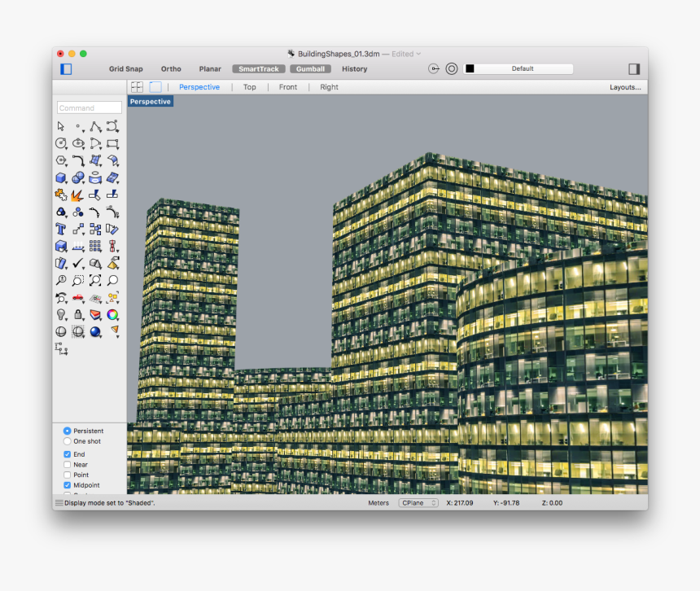Toggle Grid Snap on
The height and width of the screenshot is (591, 700).
point(126,68)
